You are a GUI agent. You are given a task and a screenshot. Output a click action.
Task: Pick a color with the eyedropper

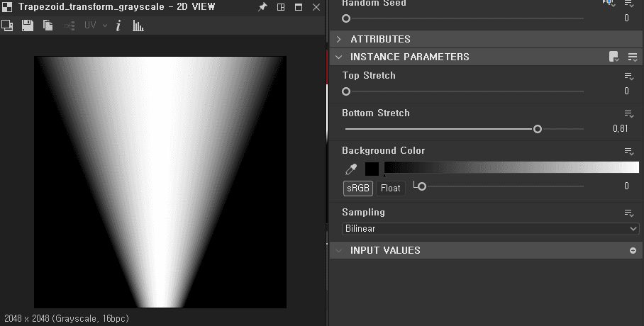click(351, 169)
